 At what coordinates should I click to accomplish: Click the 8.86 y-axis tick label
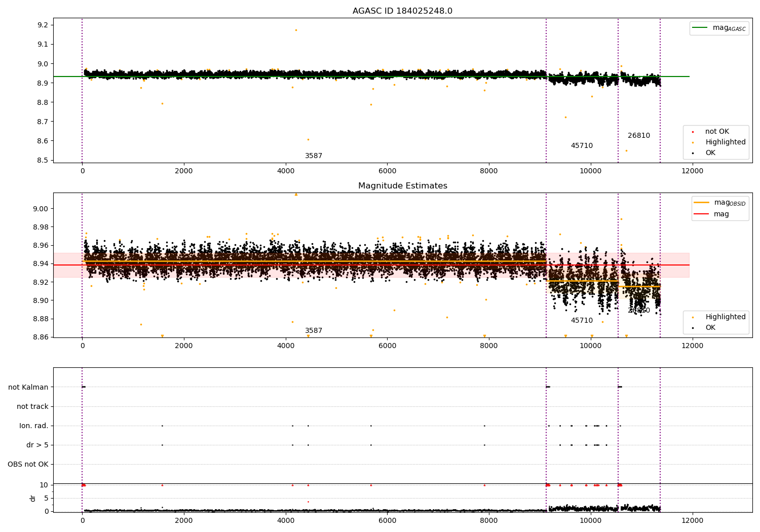pyautogui.click(x=41, y=337)
